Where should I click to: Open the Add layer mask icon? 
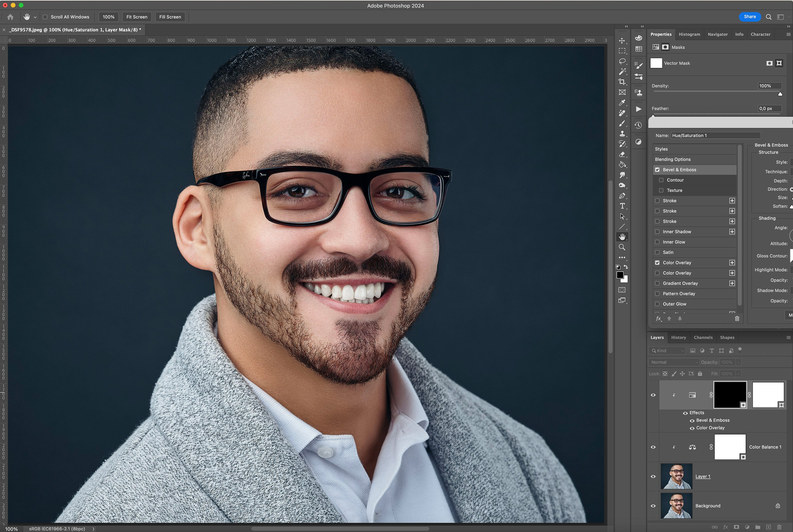[736, 527]
